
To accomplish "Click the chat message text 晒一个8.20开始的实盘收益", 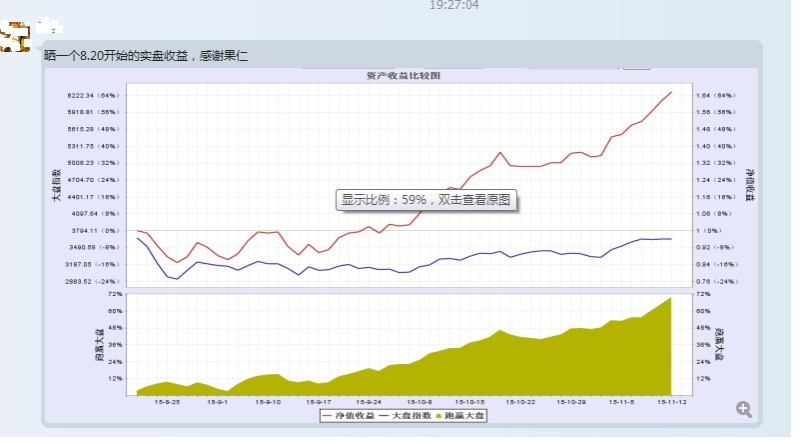I will pyautogui.click(x=146, y=56).
